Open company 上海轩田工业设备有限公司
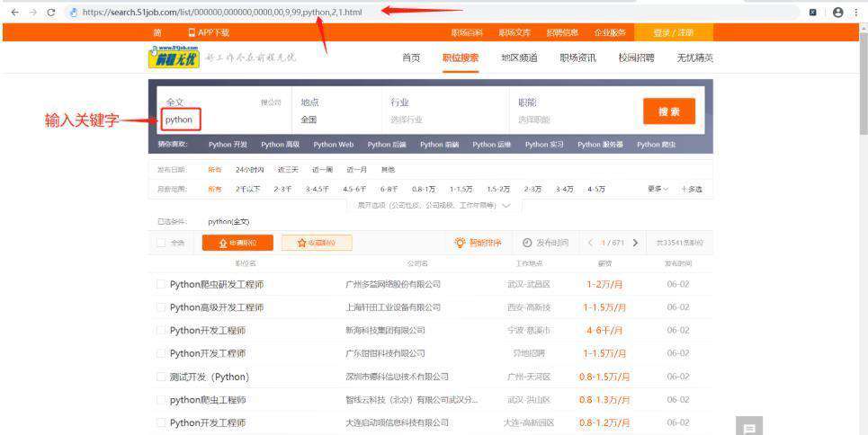This screenshot has width=868, height=435. [393, 307]
